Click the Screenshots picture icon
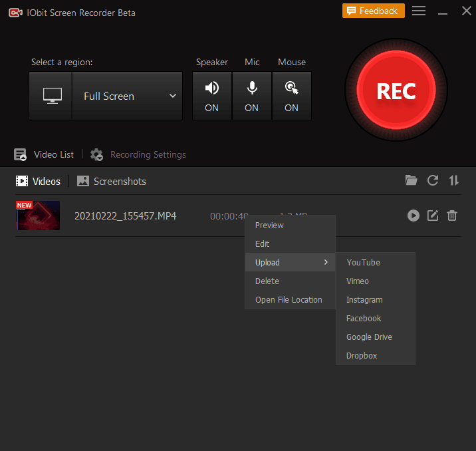The height and width of the screenshot is (451, 476). point(83,181)
